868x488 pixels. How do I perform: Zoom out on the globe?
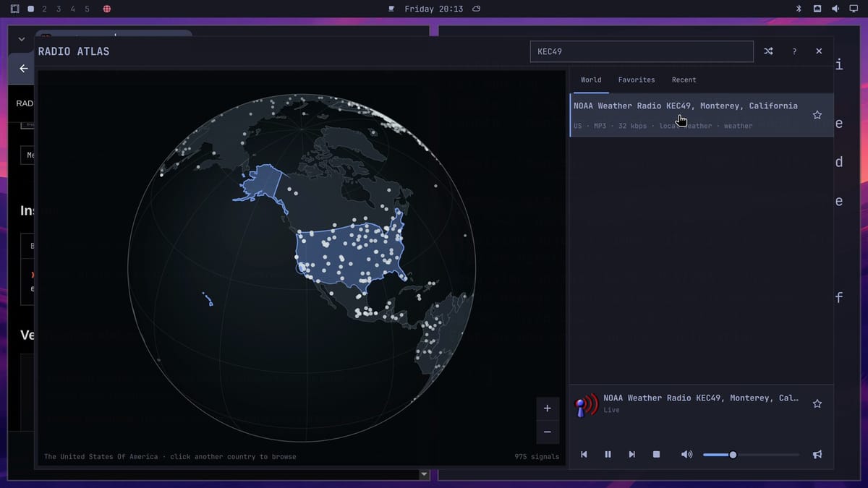[547, 432]
